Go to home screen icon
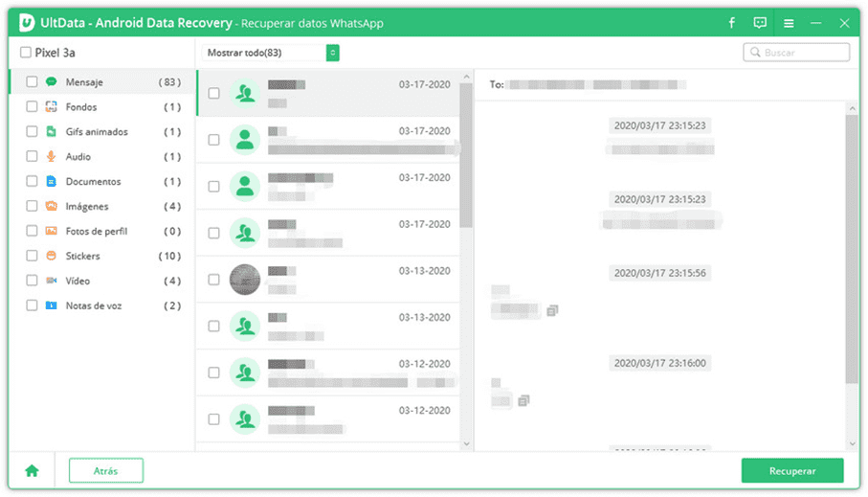This screenshot has width=868, height=497. coord(33,470)
